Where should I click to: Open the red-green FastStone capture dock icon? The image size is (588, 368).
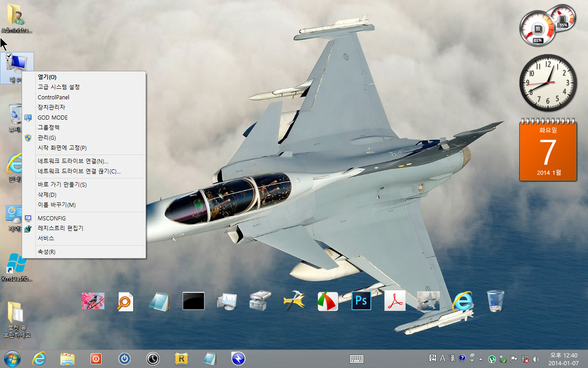tap(328, 301)
